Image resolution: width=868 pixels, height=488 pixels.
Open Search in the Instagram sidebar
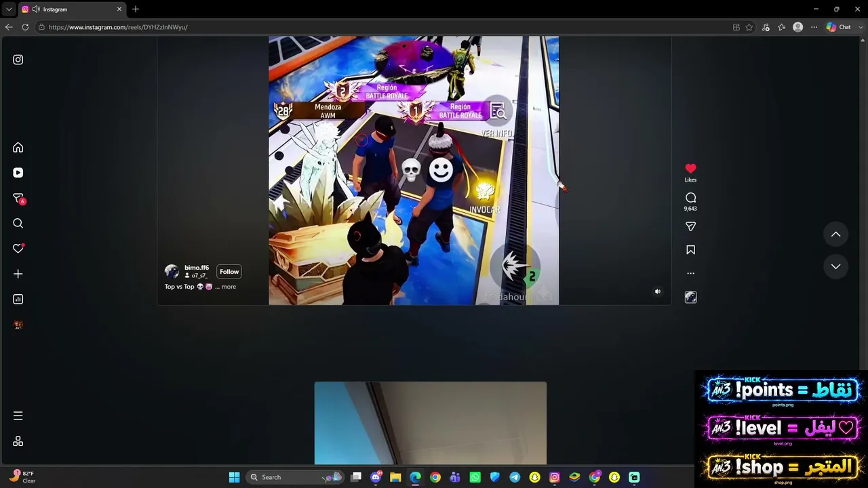coord(18,224)
